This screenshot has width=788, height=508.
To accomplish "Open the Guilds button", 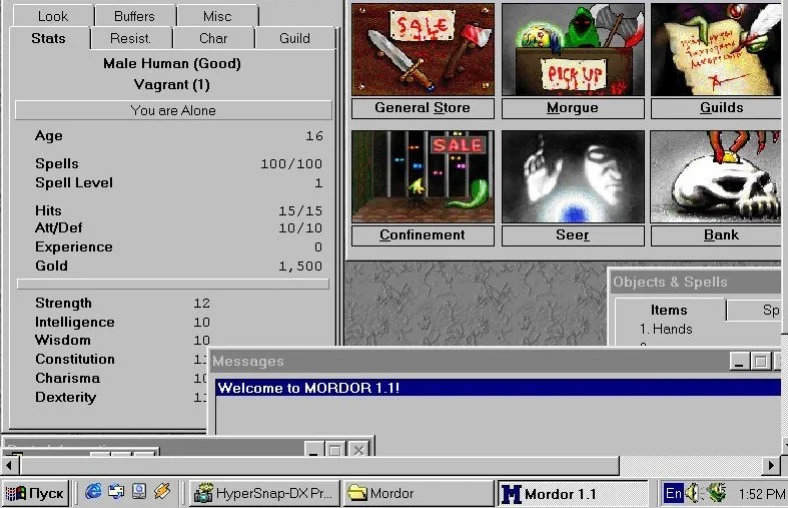I will pyautogui.click(x=718, y=108).
